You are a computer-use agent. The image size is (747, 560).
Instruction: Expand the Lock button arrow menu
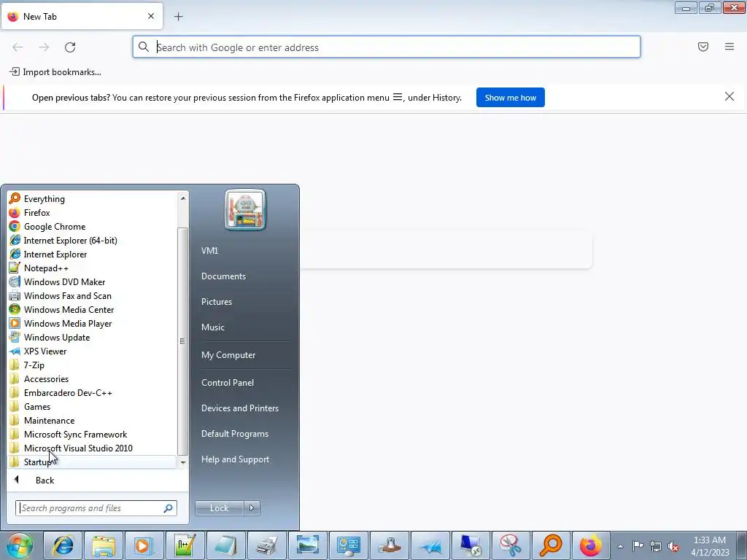[x=252, y=508]
